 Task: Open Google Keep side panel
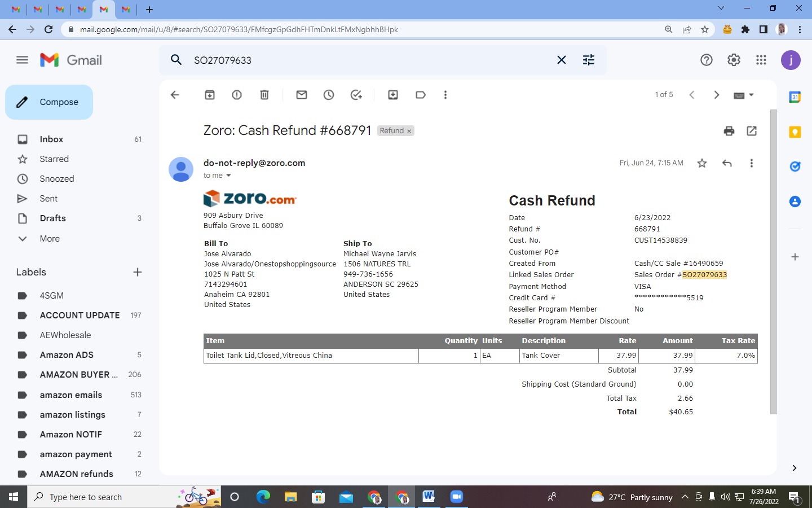click(795, 132)
